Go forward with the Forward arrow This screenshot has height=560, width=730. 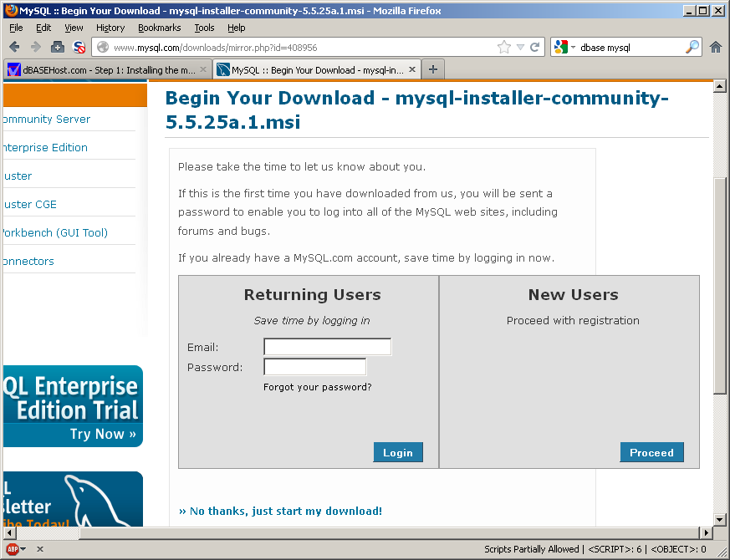tap(36, 47)
